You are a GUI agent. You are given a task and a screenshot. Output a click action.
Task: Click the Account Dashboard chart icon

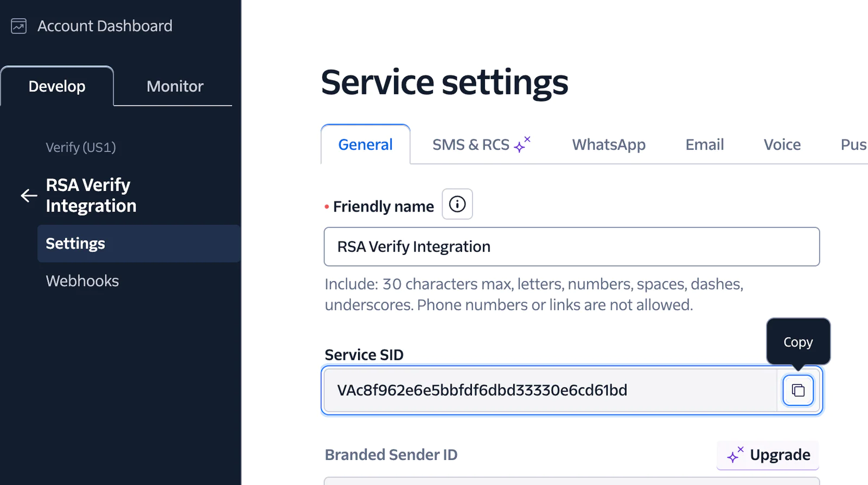(19, 26)
